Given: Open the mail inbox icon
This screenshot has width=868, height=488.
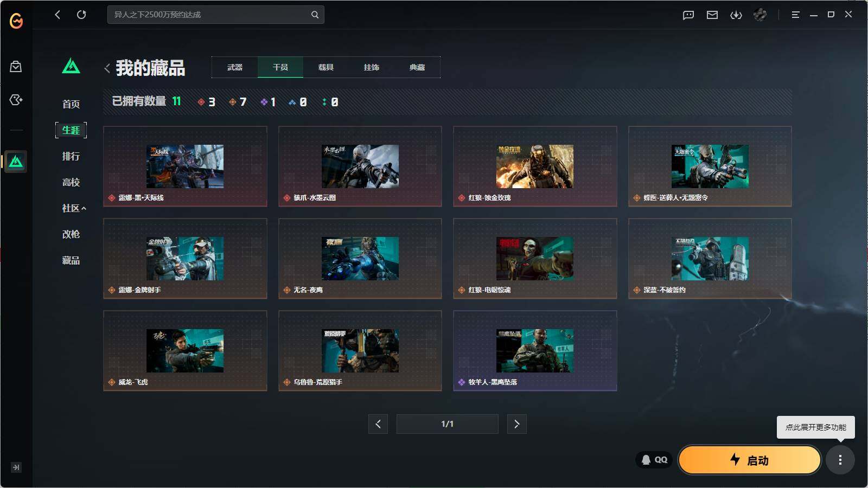Looking at the screenshot, I should pyautogui.click(x=712, y=15).
